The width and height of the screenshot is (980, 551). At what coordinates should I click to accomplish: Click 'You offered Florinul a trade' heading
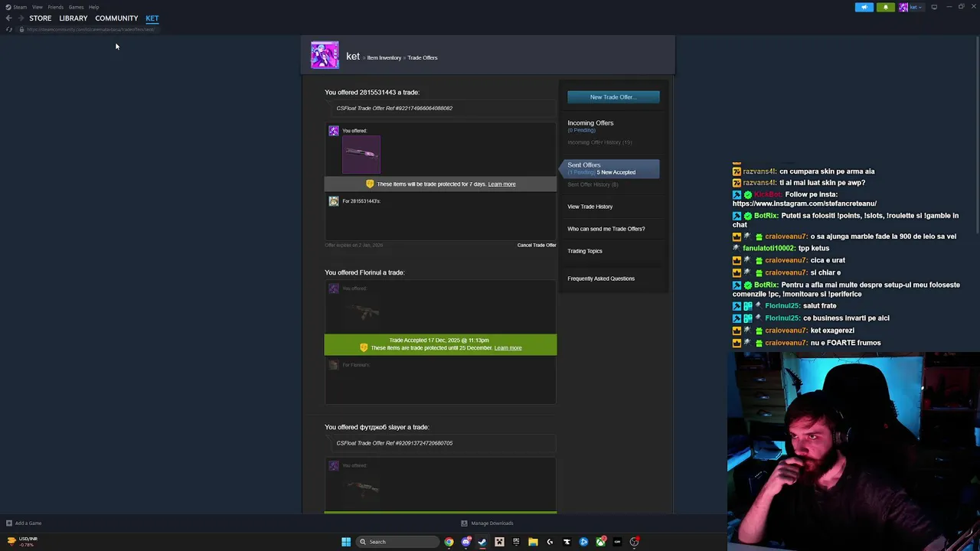pyautogui.click(x=364, y=272)
